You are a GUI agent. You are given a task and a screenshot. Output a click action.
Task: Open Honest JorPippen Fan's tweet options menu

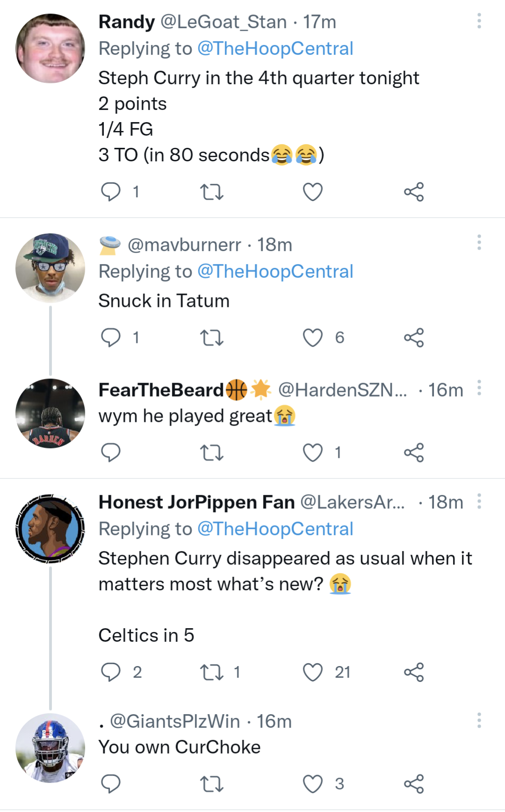click(479, 501)
